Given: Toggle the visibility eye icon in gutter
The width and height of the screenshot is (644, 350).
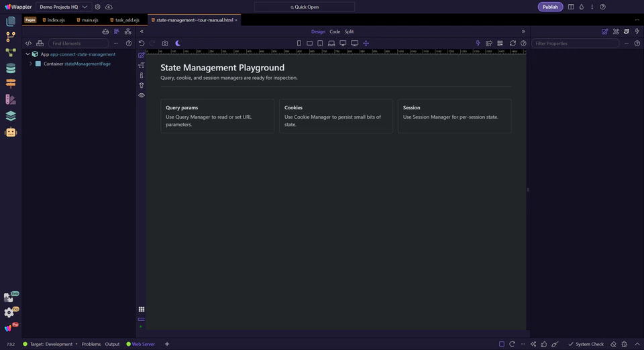Looking at the screenshot, I should (142, 95).
